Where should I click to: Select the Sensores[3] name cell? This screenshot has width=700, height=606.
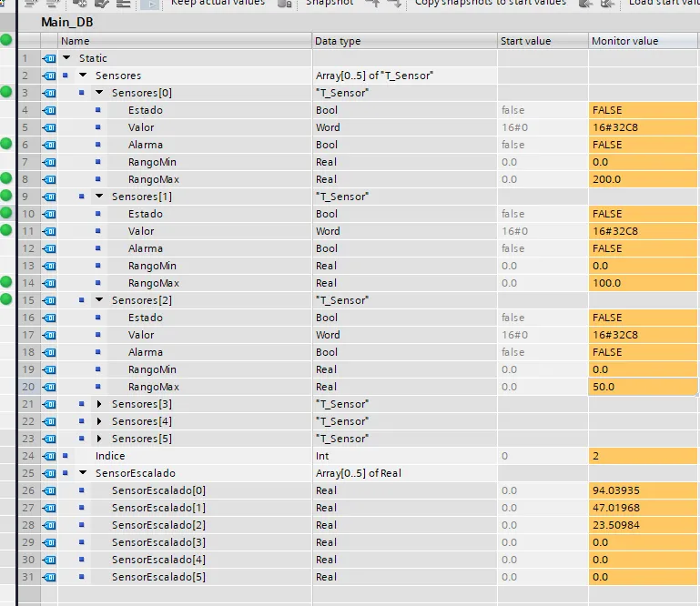(x=141, y=404)
